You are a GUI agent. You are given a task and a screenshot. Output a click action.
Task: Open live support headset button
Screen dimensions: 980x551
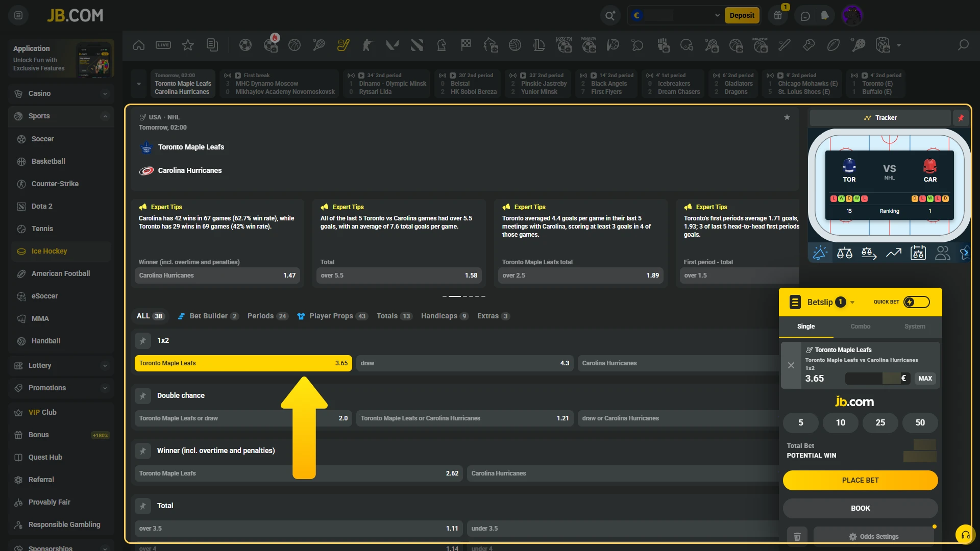pyautogui.click(x=965, y=535)
